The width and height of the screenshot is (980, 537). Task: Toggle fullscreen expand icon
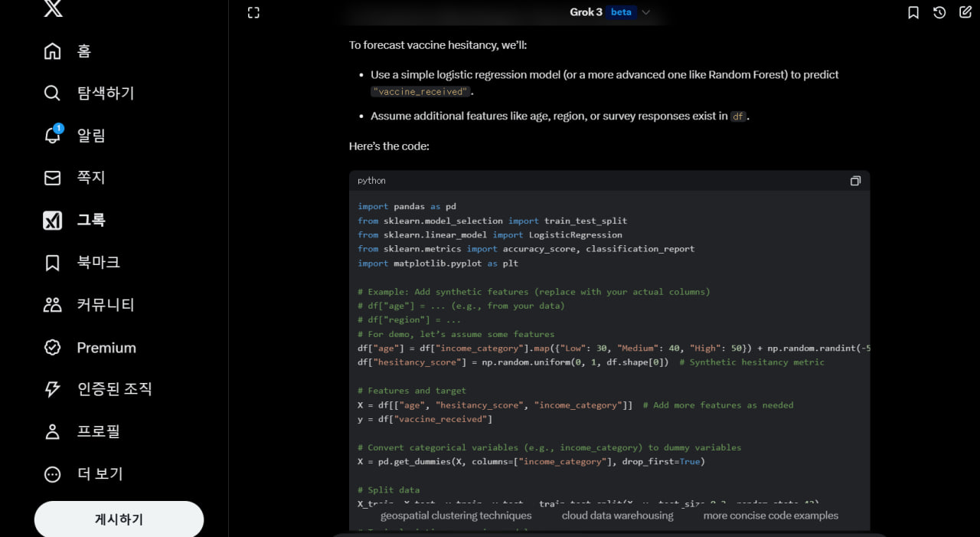[253, 12]
